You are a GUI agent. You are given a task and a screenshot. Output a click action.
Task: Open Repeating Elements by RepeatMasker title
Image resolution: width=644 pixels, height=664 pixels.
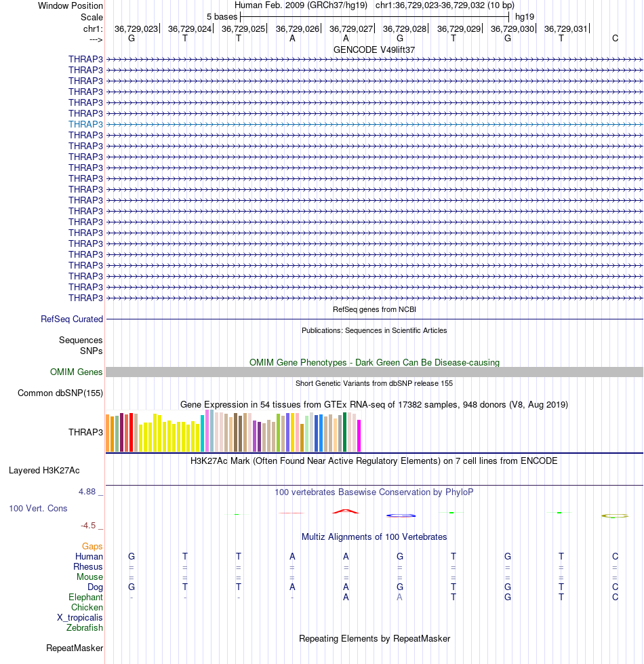pos(374,638)
